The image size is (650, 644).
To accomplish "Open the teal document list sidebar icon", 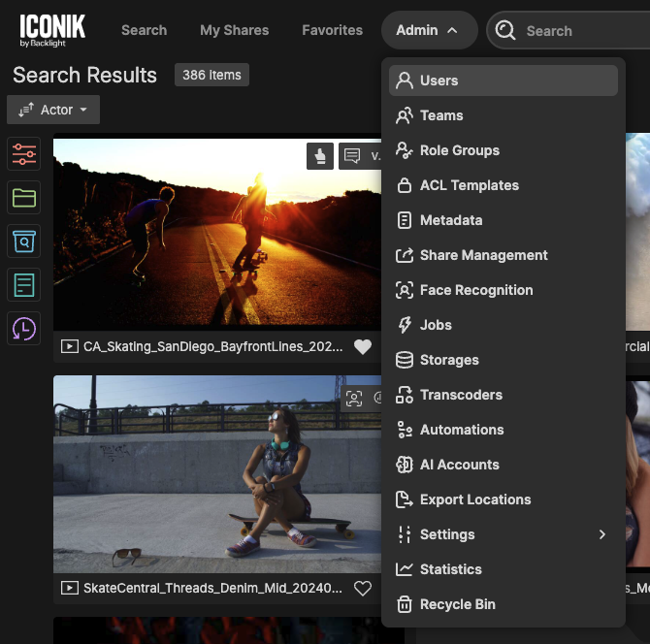I will coord(24,285).
